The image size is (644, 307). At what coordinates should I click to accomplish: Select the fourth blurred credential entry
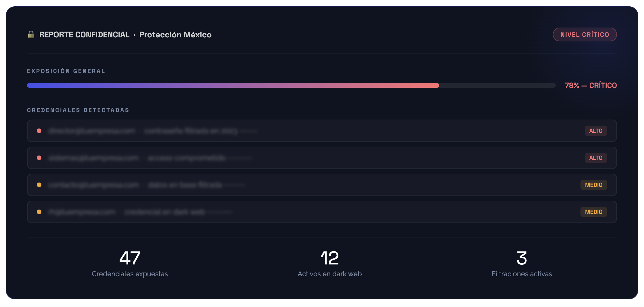pos(322,212)
